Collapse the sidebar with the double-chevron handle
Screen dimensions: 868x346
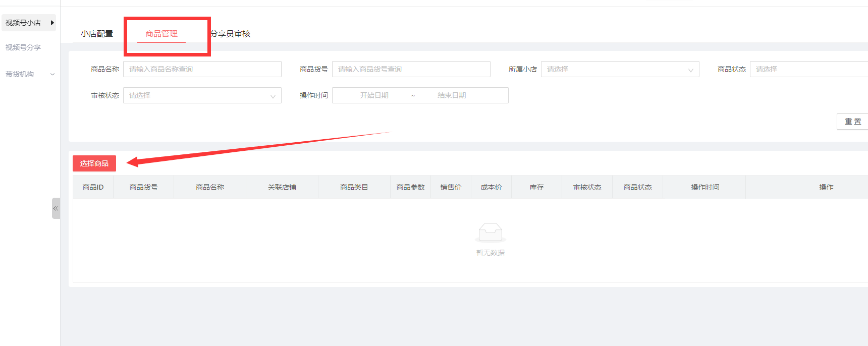point(56,208)
